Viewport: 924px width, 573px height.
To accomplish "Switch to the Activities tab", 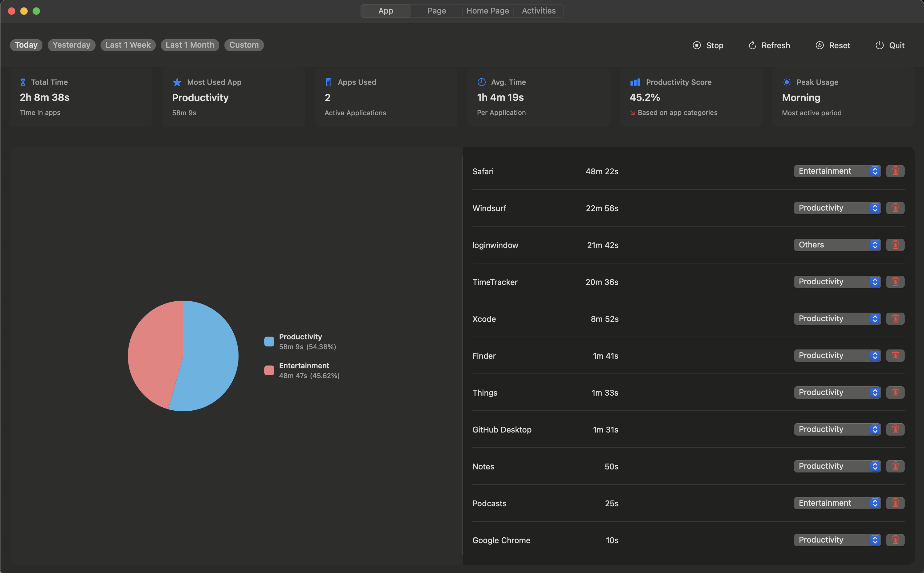I will tap(539, 10).
